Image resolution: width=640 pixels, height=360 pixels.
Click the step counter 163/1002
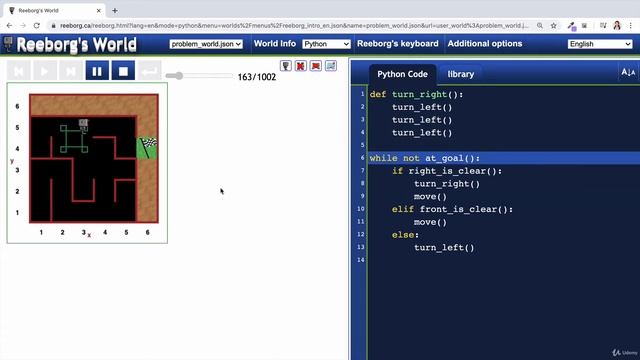[x=257, y=77]
